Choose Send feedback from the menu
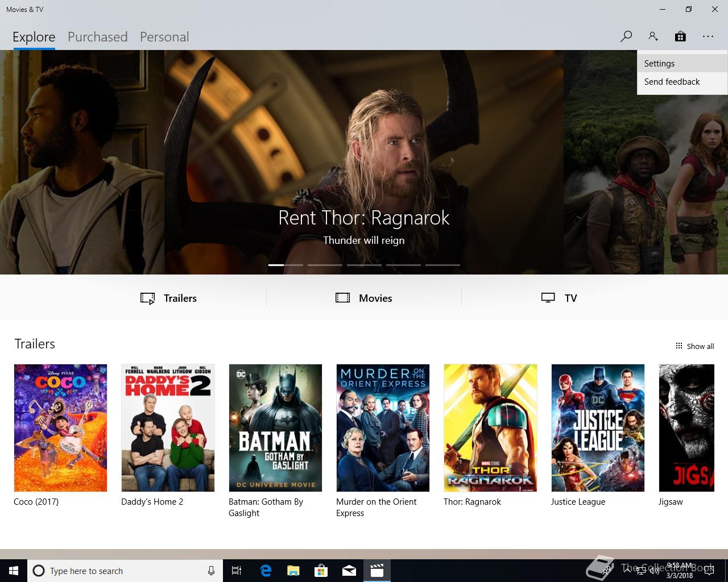728x582 pixels. pos(682,82)
